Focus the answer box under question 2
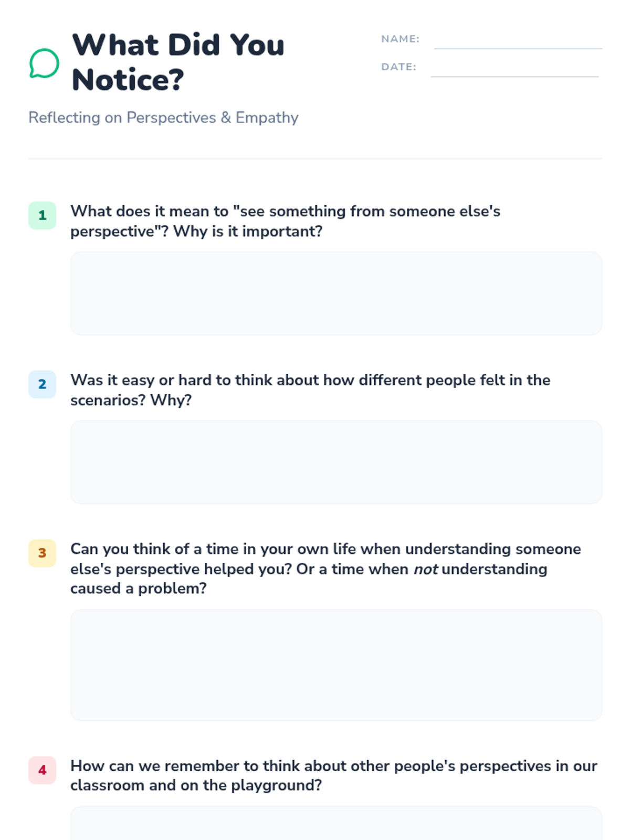Viewport: 630px width, 840px height. coord(336,462)
